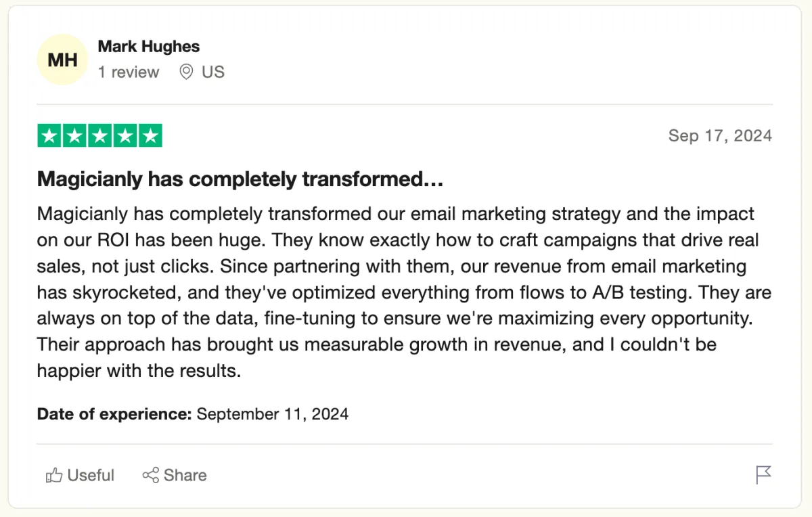Open "Magicianly has completely transformed…" review title

(240, 179)
